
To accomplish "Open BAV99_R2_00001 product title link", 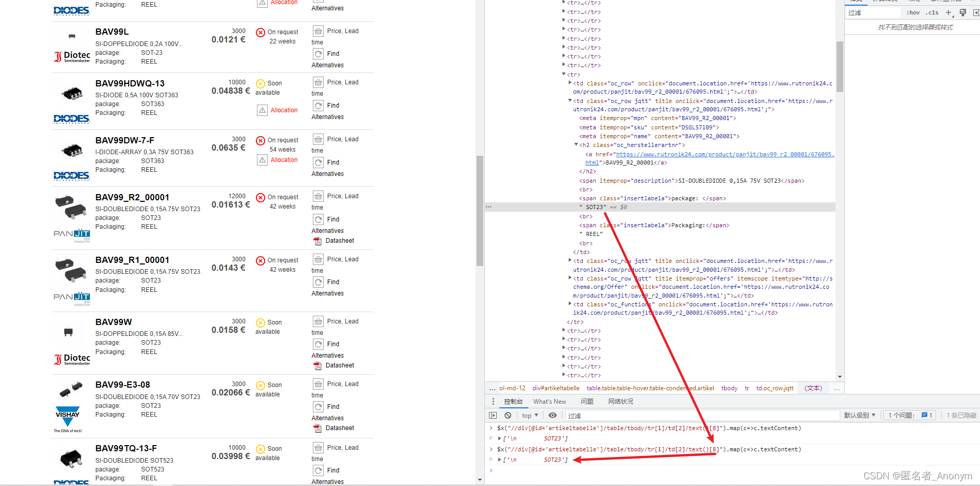I will point(132,197).
